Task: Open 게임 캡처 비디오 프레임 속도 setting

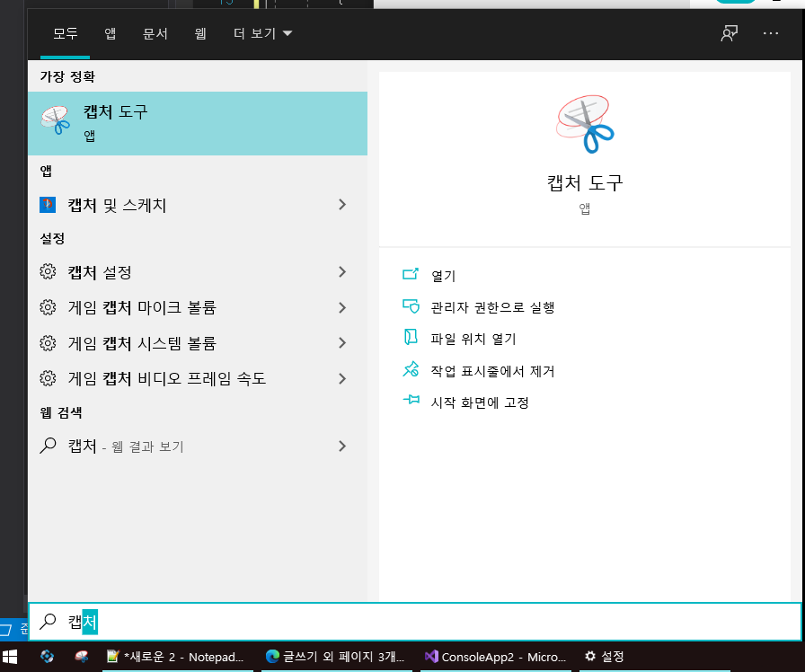Action: (198, 378)
